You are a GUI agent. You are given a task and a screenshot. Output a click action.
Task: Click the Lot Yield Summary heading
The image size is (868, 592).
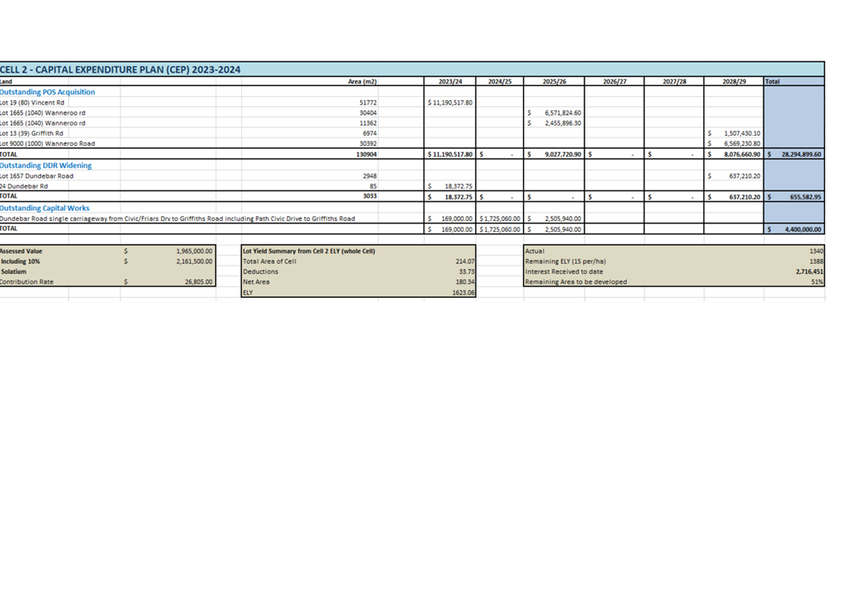click(x=309, y=251)
